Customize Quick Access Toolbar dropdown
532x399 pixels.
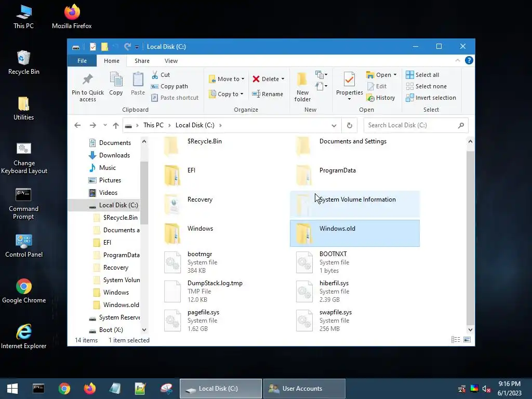click(137, 47)
